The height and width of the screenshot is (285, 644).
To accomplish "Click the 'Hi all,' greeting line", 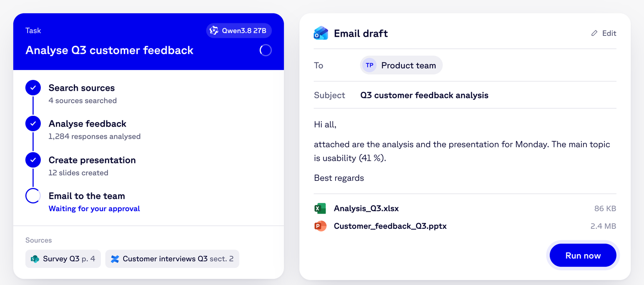I will pos(325,125).
